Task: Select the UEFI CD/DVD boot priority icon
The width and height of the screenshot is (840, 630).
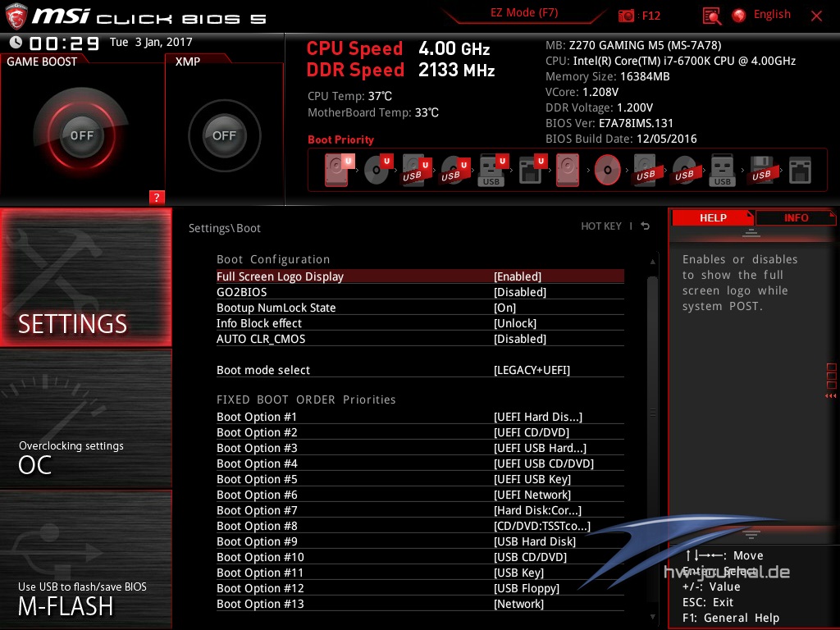Action: (379, 170)
